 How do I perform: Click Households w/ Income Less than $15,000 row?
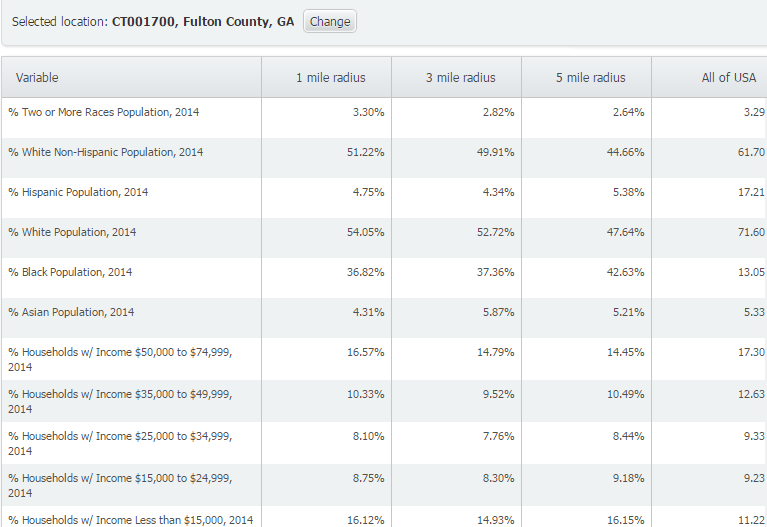coord(130,519)
